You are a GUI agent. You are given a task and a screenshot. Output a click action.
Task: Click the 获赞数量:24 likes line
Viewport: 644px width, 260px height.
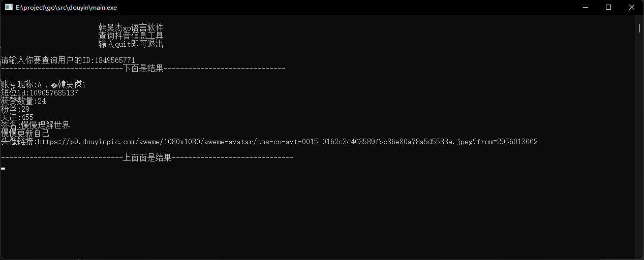pos(23,101)
